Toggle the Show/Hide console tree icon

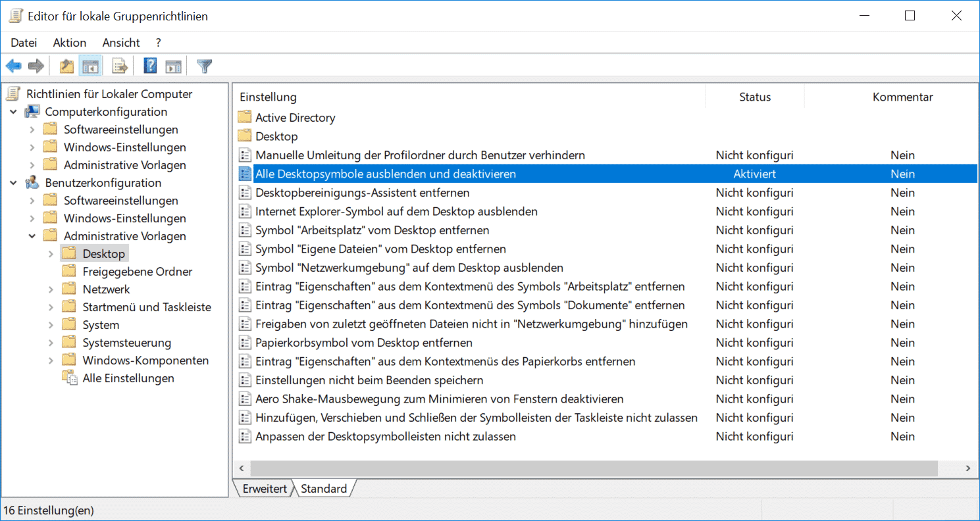pos(90,66)
